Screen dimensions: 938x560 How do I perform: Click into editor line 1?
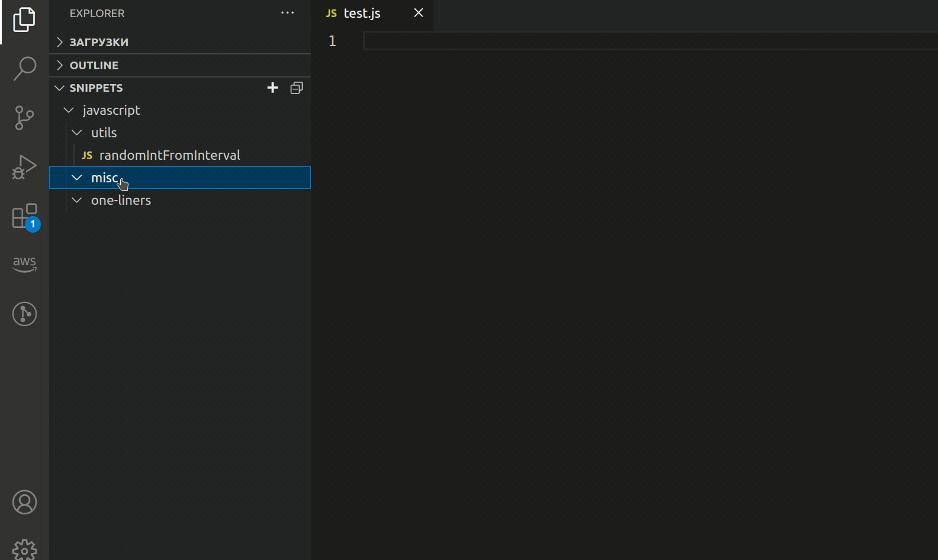tap(592, 41)
